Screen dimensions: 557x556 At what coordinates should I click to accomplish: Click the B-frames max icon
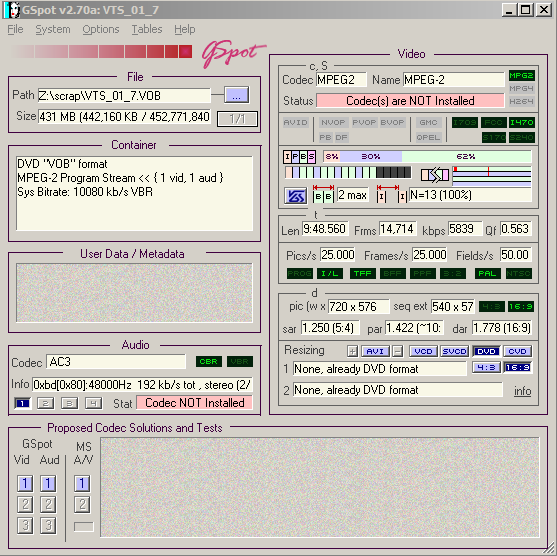click(323, 194)
